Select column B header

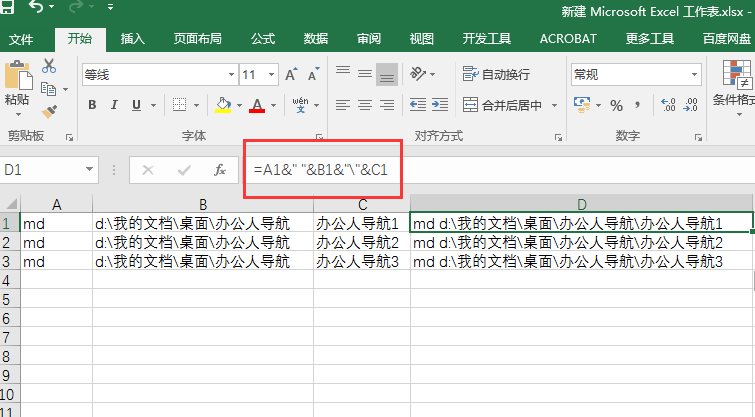coord(203,204)
